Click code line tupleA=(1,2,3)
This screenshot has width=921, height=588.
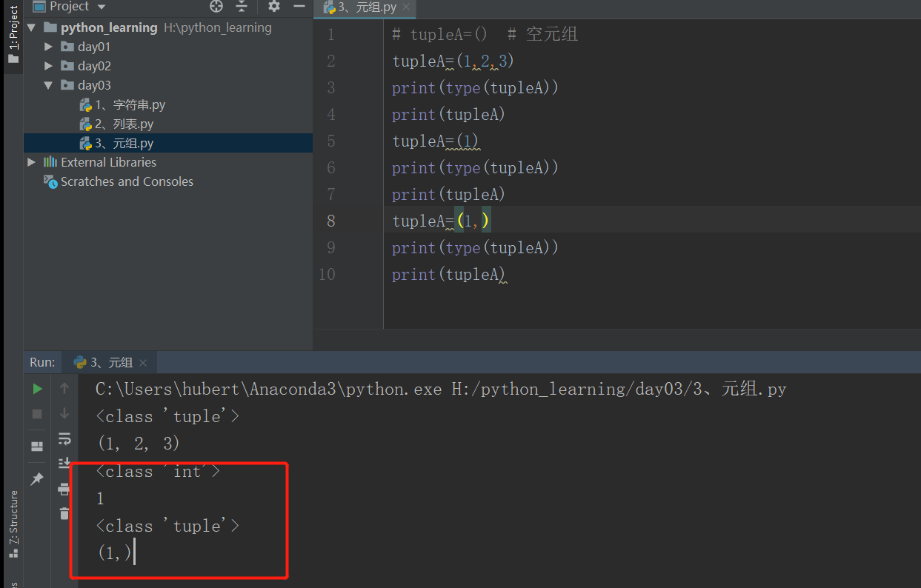(x=453, y=61)
